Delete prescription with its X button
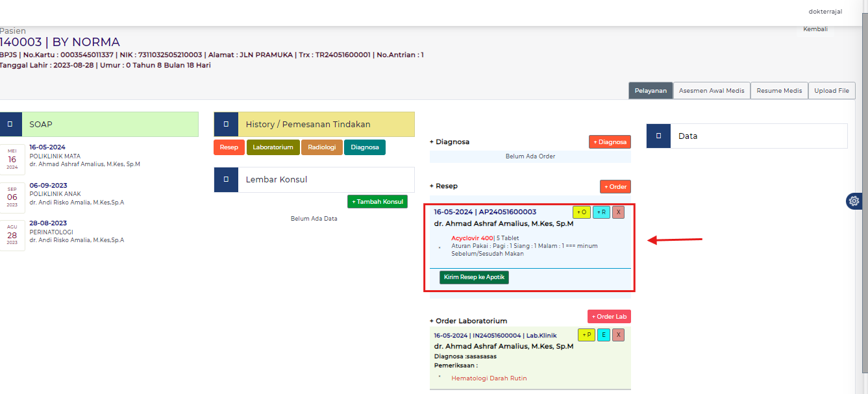868x394 pixels. point(619,212)
